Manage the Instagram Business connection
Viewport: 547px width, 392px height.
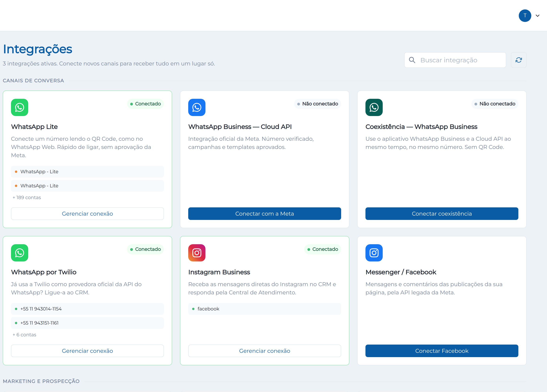[x=264, y=351]
